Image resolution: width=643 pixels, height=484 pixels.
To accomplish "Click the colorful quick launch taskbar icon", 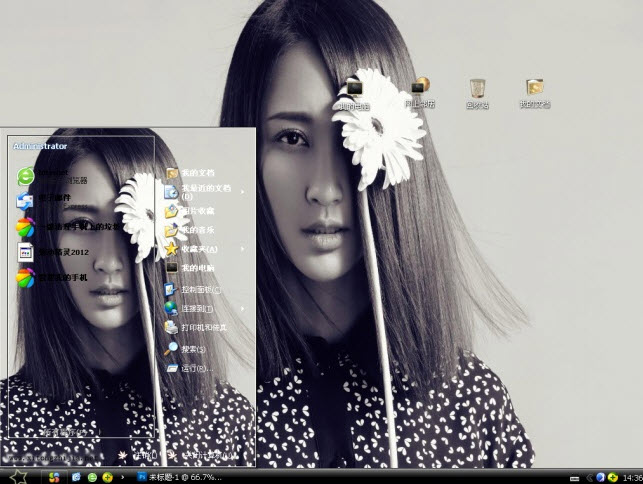I will (x=54, y=477).
